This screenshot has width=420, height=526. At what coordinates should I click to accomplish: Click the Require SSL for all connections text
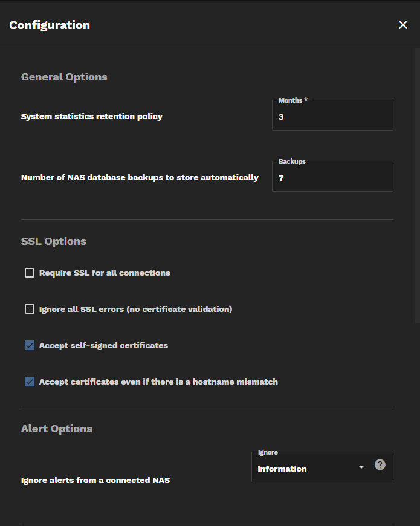point(105,273)
